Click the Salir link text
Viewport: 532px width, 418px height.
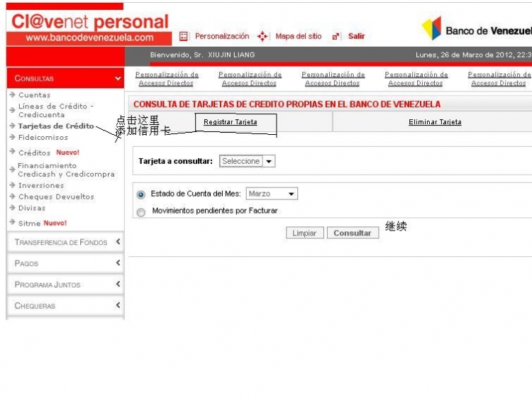(356, 36)
